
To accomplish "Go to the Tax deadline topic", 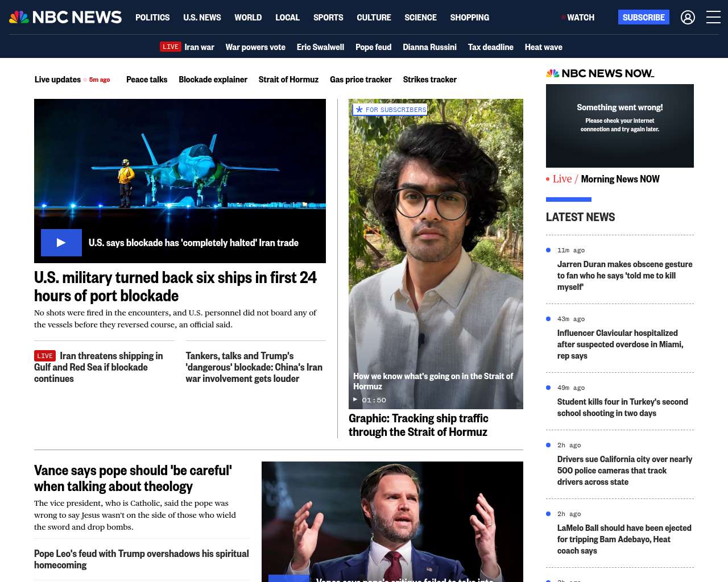I will [x=490, y=47].
